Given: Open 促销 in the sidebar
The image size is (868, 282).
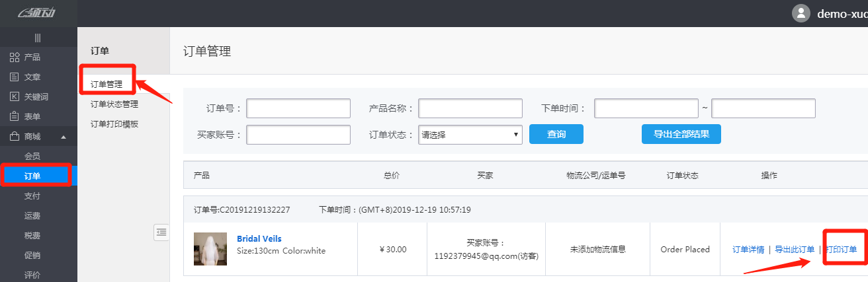Looking at the screenshot, I should coord(32,255).
